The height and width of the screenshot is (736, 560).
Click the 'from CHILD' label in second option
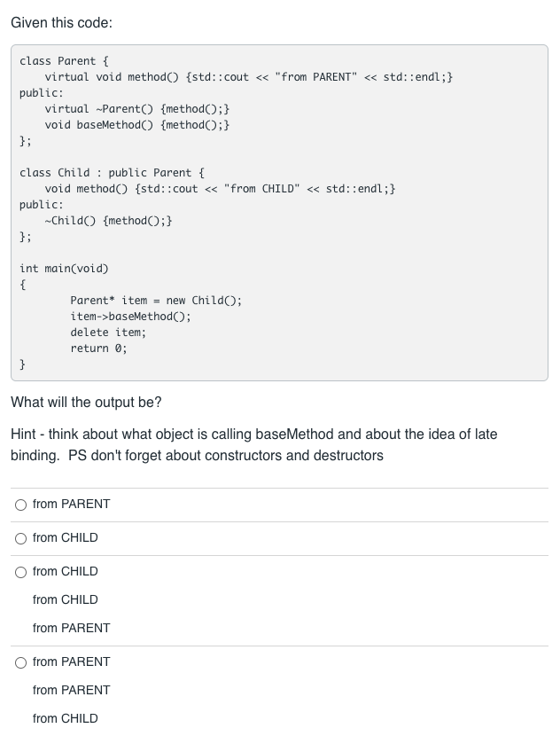point(65,537)
